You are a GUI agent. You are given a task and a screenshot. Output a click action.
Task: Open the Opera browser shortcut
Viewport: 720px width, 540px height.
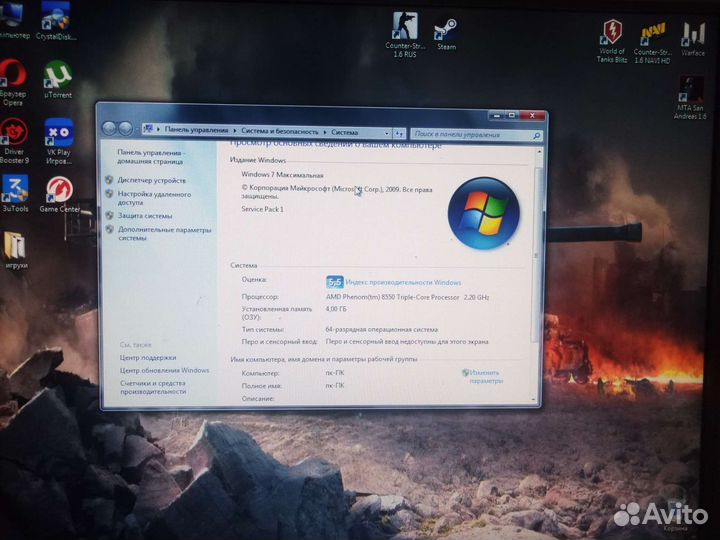coord(13,78)
